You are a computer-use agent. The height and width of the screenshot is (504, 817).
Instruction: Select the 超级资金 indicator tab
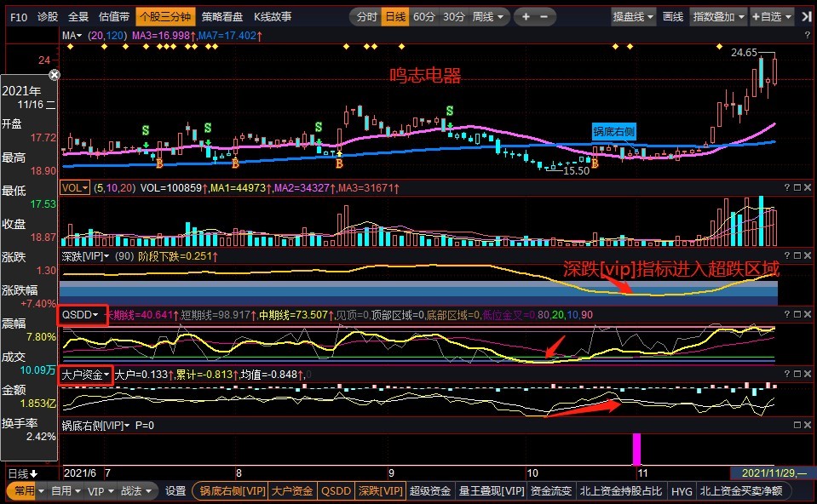tap(430, 490)
